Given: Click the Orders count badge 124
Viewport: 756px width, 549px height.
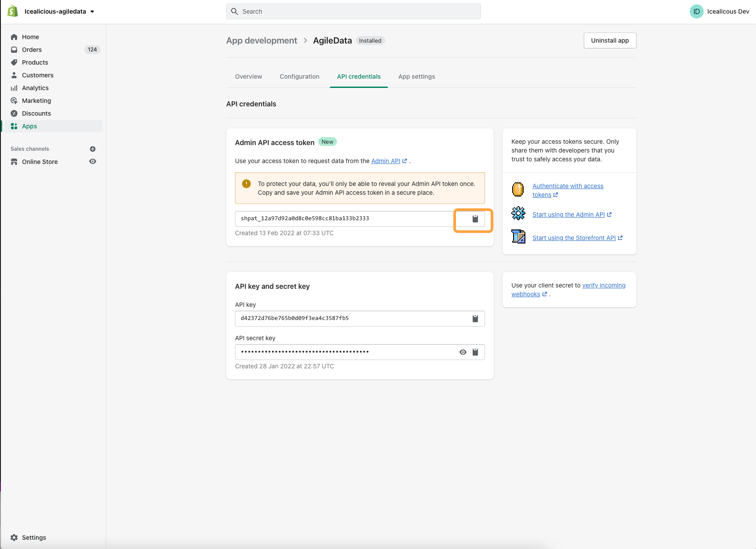Looking at the screenshot, I should tap(92, 50).
